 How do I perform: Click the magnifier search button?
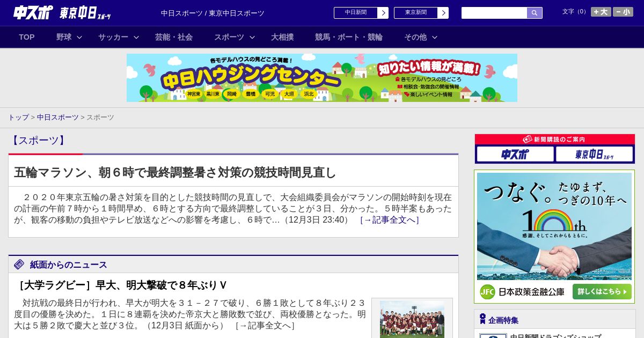tap(535, 13)
